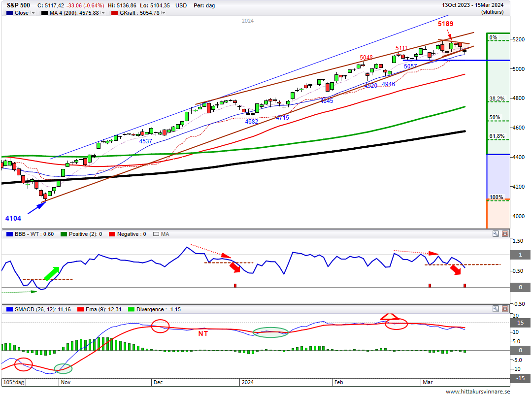Click the Hi: 5136,86 value

[x=122, y=5]
